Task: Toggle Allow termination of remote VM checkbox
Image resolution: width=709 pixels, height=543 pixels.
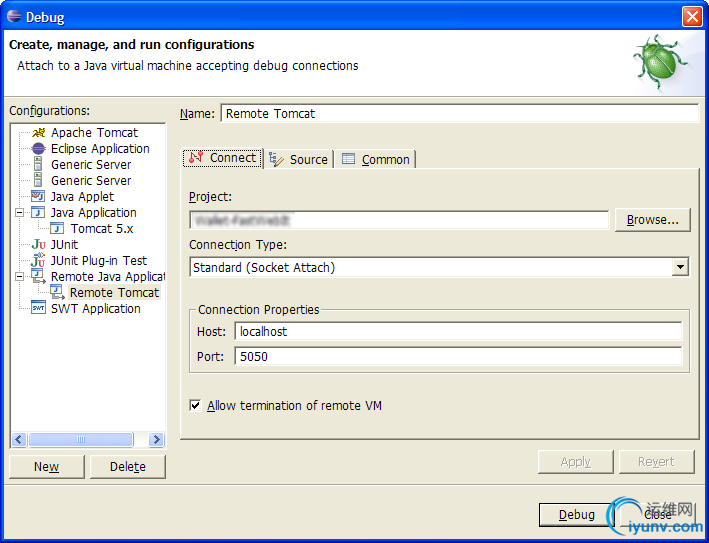Action: tap(195, 405)
